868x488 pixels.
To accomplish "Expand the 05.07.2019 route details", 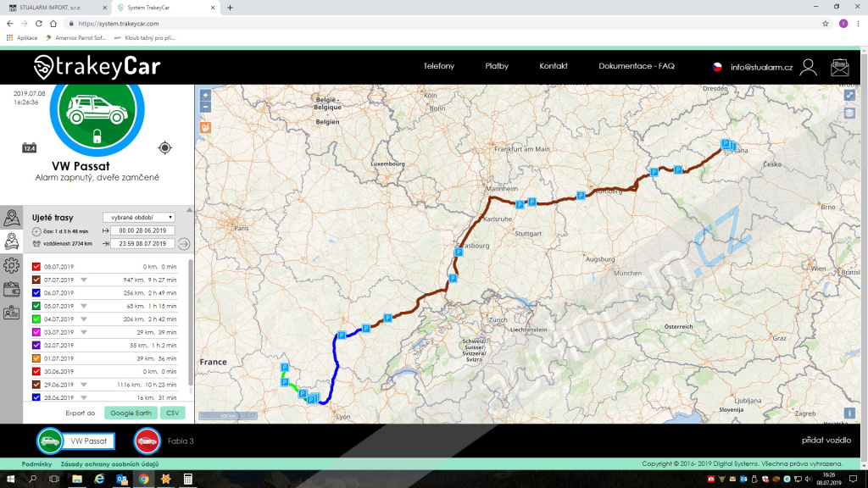I will pos(84,306).
